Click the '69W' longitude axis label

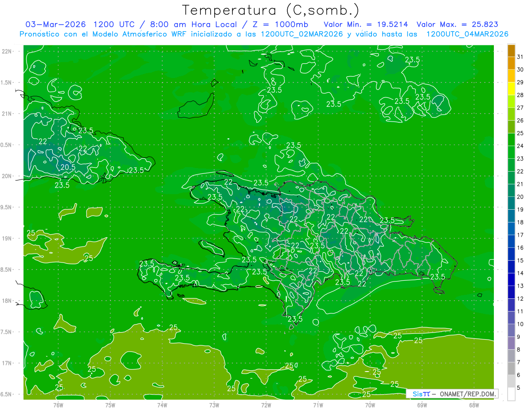tap(422, 405)
